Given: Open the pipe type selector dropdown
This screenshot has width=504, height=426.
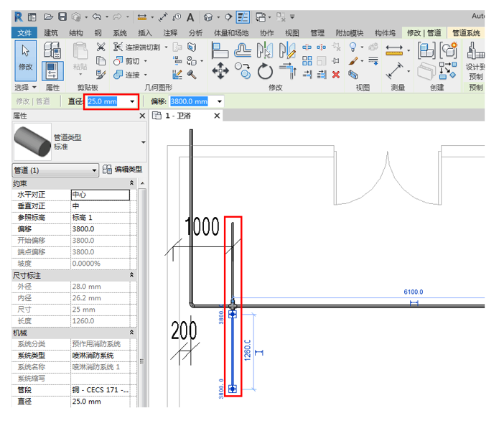Looking at the screenshot, I should (x=144, y=142).
